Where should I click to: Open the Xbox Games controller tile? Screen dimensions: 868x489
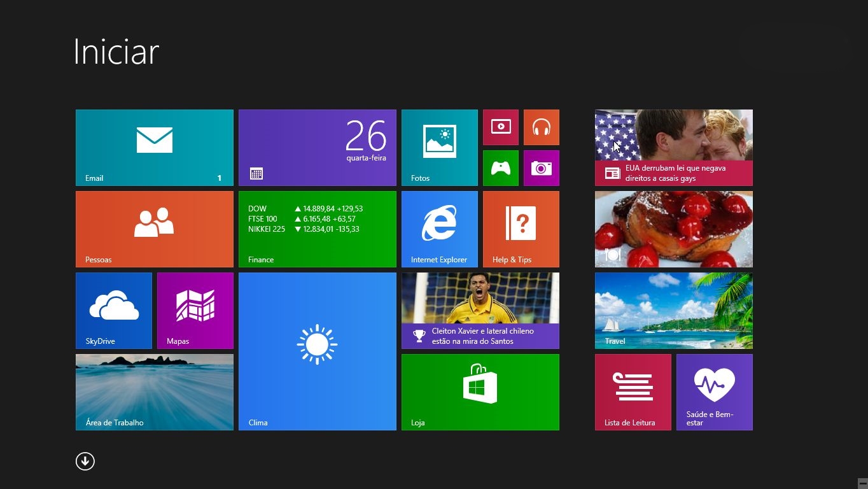pos(501,168)
